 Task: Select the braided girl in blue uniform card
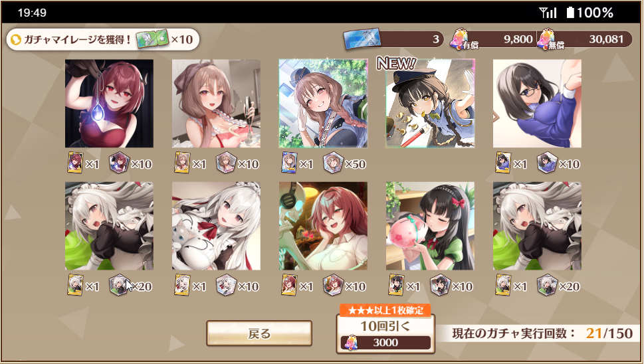tap(323, 104)
